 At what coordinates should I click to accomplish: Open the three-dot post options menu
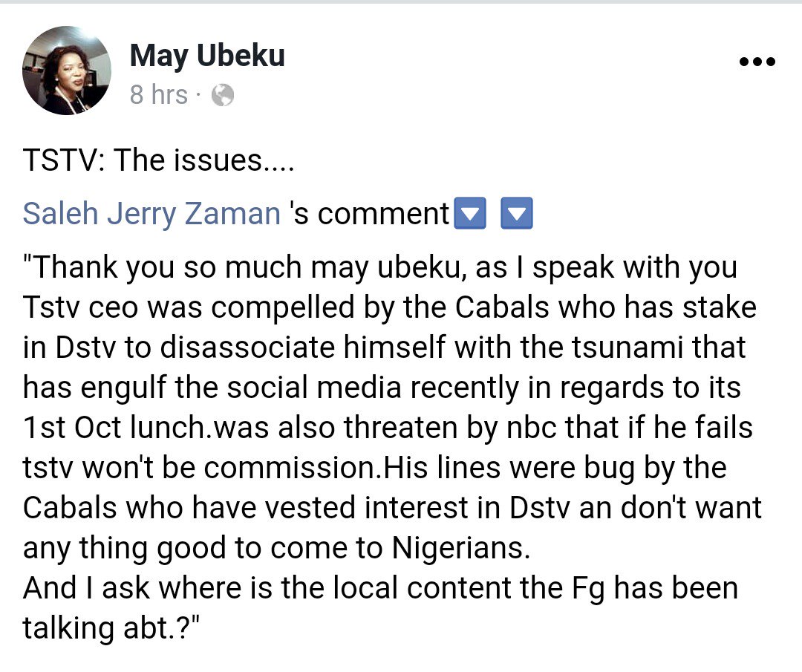757,62
